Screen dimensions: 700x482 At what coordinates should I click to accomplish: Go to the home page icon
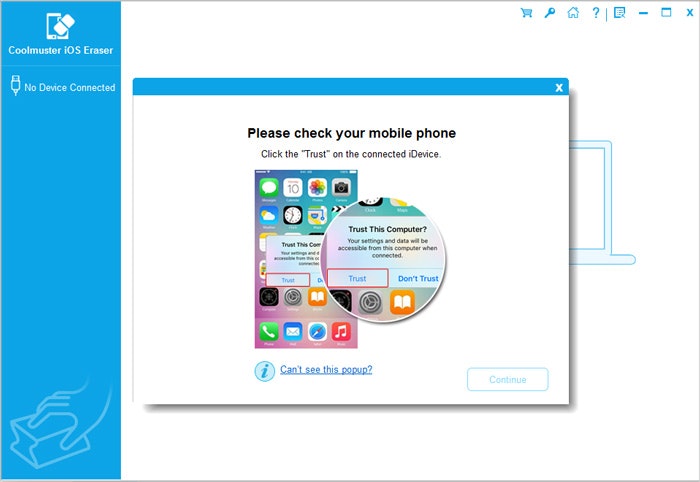click(573, 12)
